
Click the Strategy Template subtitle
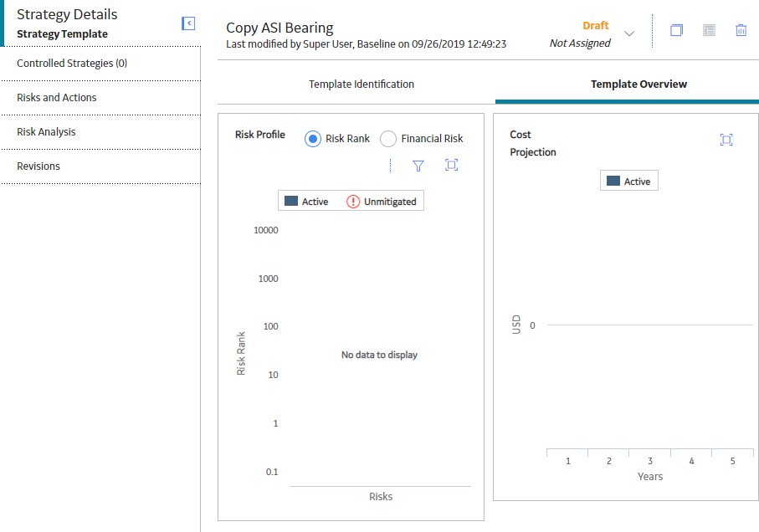[x=63, y=33]
